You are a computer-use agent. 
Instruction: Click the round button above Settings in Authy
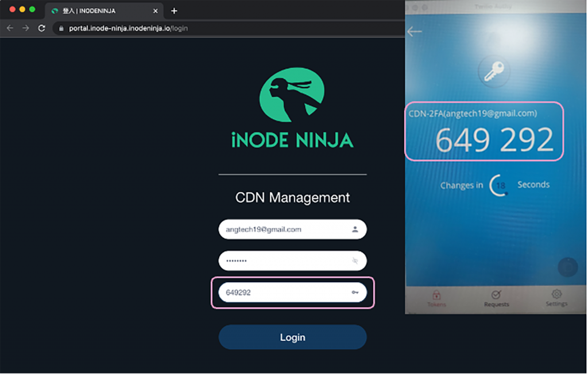click(568, 267)
